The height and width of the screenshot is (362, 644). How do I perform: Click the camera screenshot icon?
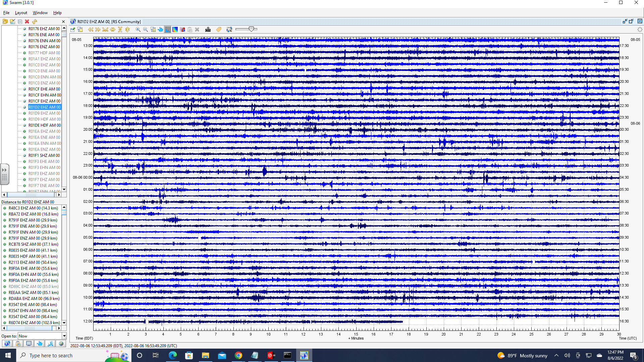pyautogui.click(x=208, y=29)
